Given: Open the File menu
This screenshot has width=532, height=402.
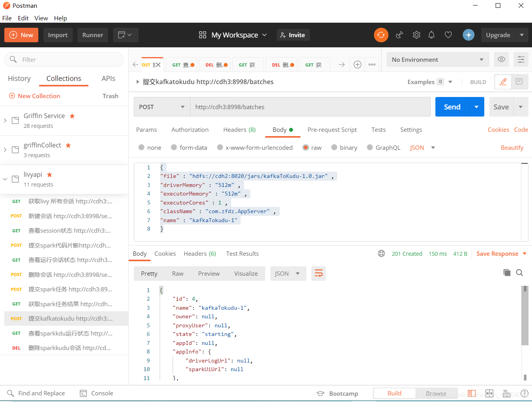Looking at the screenshot, I should [7, 18].
